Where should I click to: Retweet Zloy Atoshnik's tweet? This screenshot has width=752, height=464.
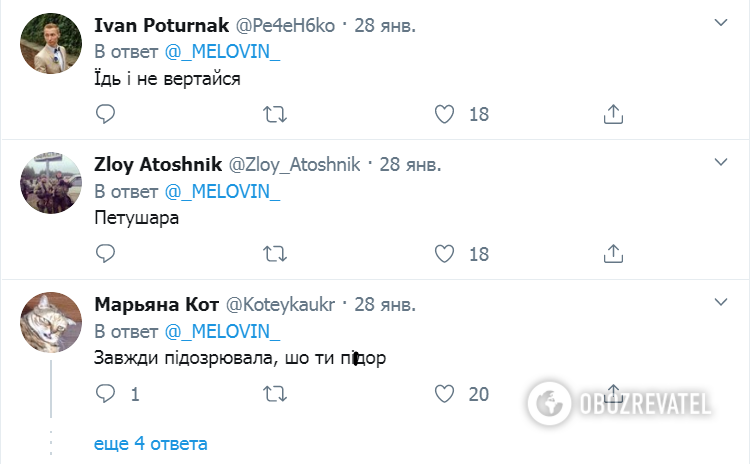pyautogui.click(x=274, y=253)
